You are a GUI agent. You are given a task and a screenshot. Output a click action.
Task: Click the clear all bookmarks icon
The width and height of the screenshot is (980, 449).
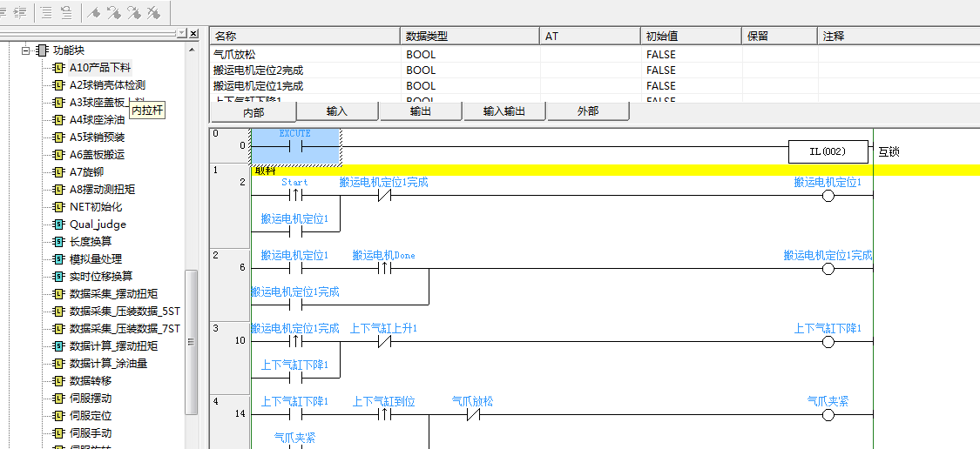[x=152, y=12]
